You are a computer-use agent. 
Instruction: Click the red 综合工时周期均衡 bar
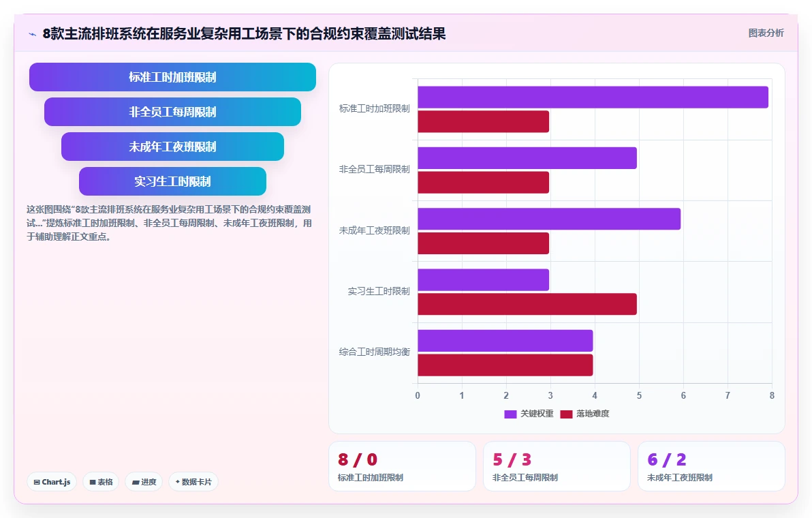coord(505,365)
